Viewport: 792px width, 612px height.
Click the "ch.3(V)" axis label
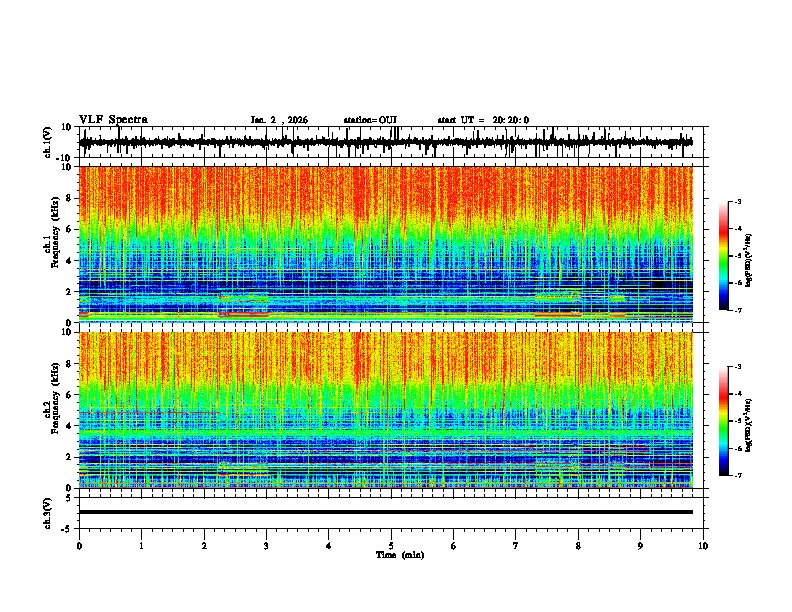point(48,513)
